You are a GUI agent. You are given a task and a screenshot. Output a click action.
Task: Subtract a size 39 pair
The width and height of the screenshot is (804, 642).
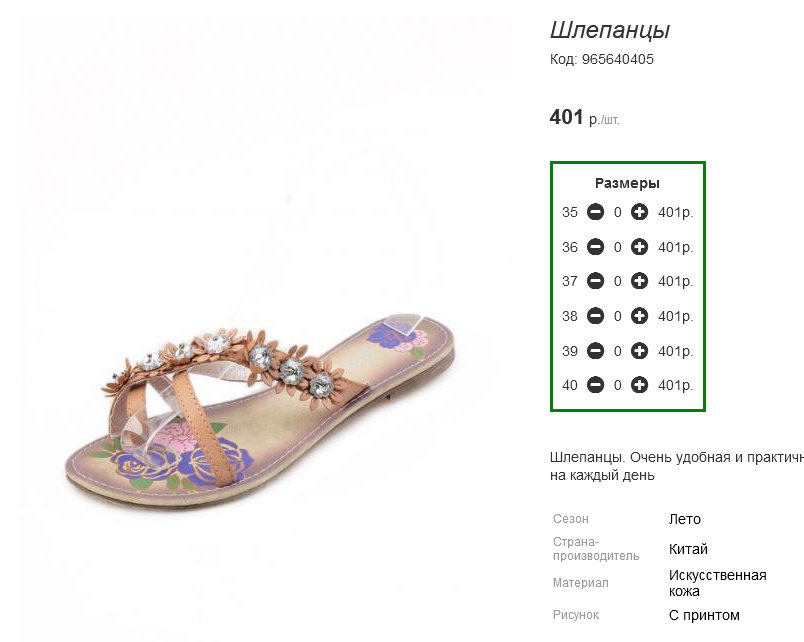(x=595, y=351)
